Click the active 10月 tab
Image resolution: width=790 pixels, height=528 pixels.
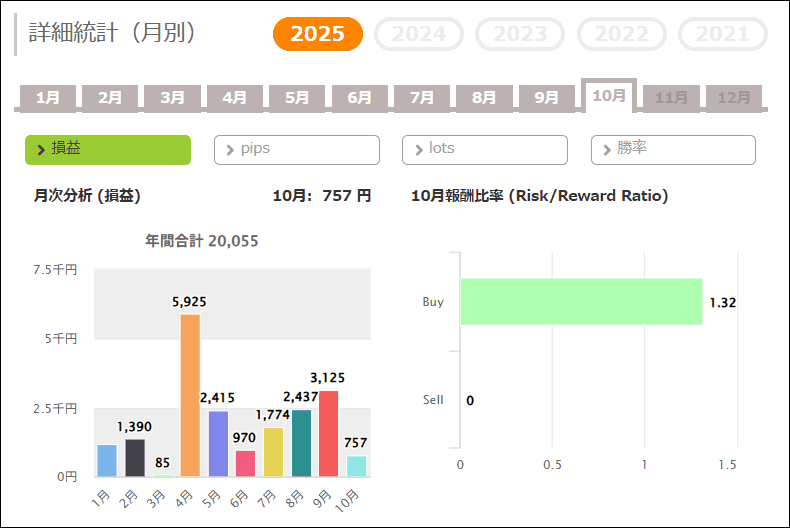609,96
